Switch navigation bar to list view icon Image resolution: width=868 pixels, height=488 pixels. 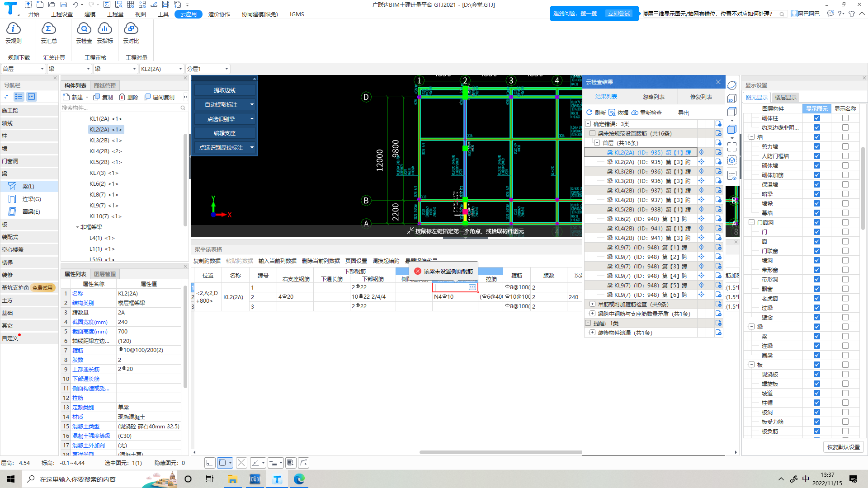[x=19, y=97]
